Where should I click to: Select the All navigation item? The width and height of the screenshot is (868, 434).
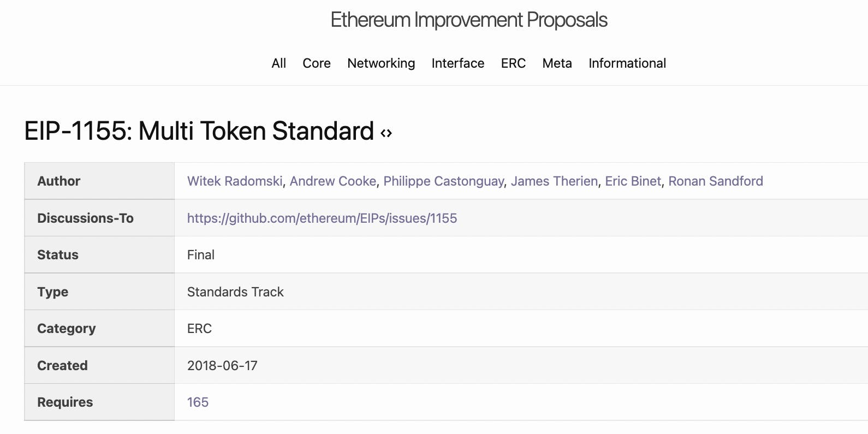(278, 63)
